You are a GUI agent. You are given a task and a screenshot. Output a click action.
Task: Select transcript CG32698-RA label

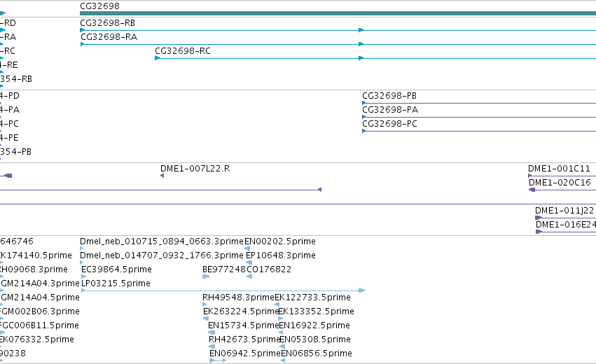click(109, 37)
